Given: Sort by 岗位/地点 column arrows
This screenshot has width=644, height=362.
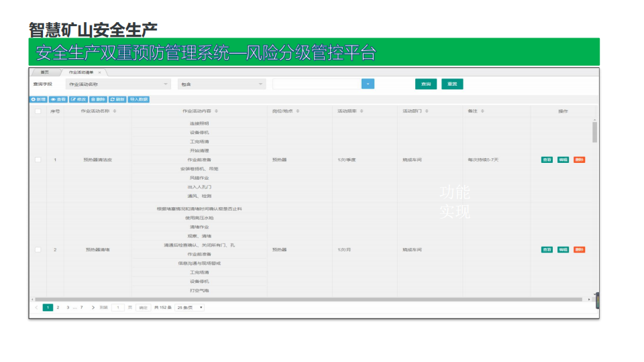Looking at the screenshot, I should point(298,111).
